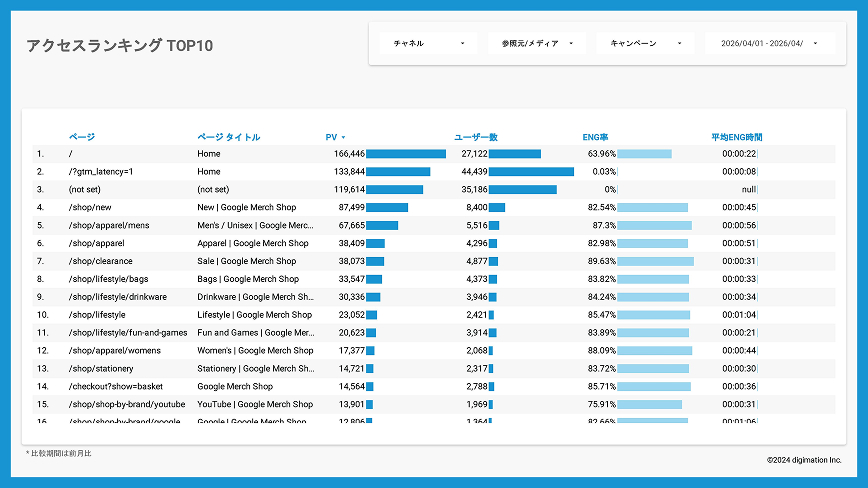The height and width of the screenshot is (488, 868).
Task: Click the Bags | Google Merch Shop title
Action: pyautogui.click(x=248, y=279)
